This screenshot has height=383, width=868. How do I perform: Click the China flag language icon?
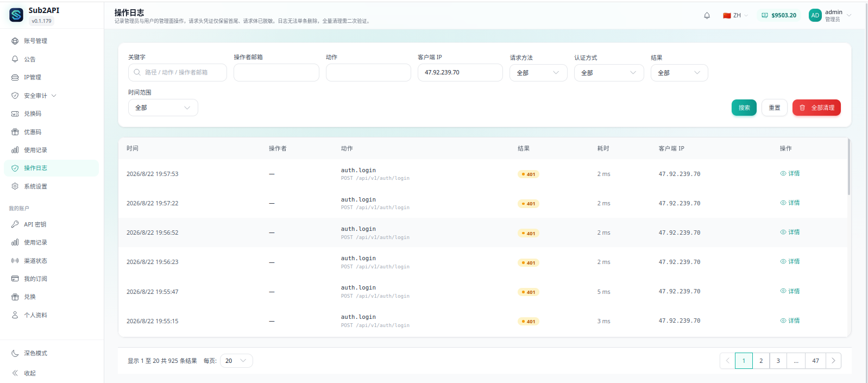tap(727, 15)
